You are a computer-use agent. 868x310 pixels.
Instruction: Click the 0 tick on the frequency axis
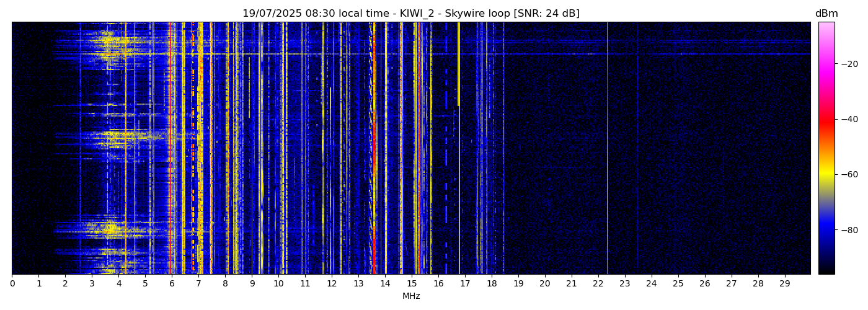tap(12, 284)
